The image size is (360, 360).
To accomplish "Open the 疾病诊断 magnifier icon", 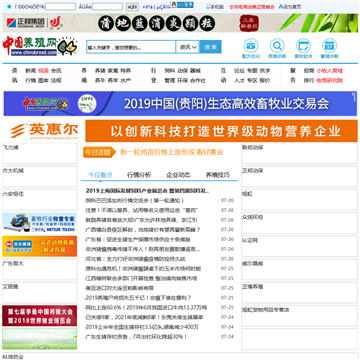I will click(x=277, y=45).
